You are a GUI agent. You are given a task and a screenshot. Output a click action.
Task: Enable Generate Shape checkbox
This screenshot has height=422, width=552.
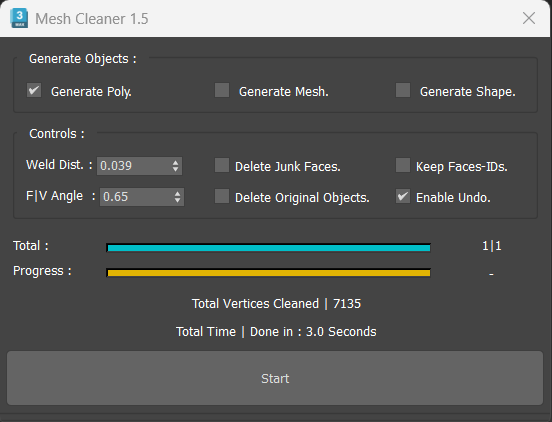click(x=403, y=90)
